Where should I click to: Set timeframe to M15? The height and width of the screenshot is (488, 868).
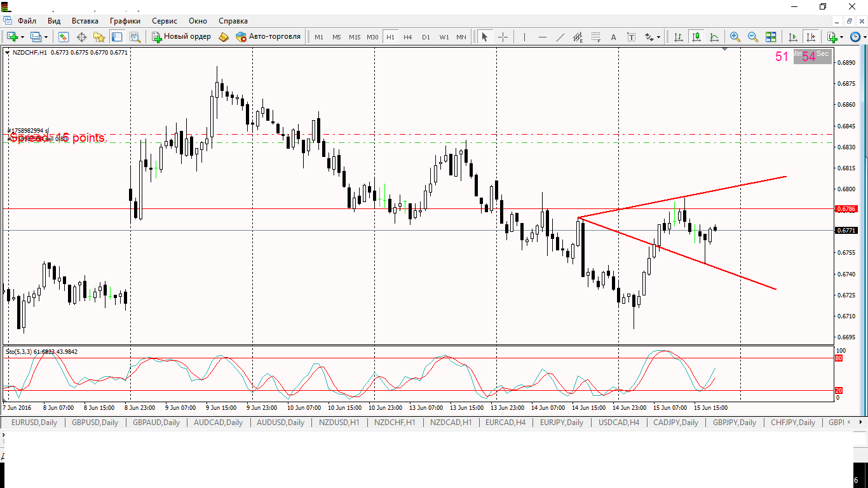tap(355, 37)
